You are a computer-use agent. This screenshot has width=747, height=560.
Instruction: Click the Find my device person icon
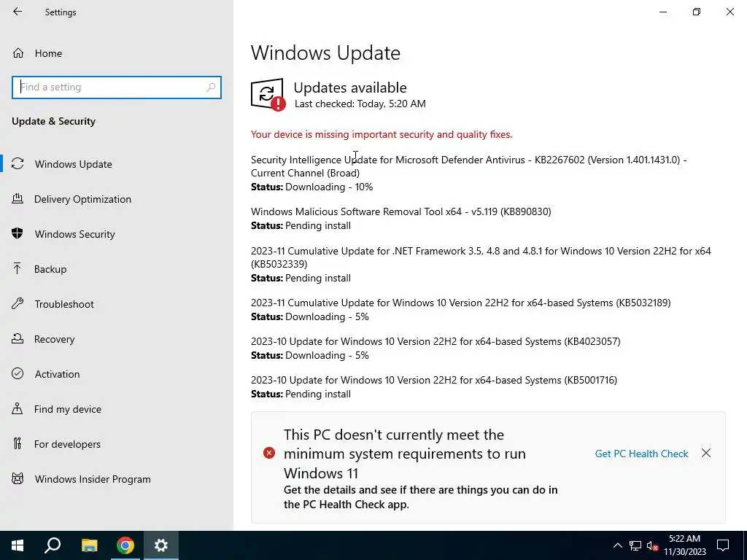click(18, 408)
